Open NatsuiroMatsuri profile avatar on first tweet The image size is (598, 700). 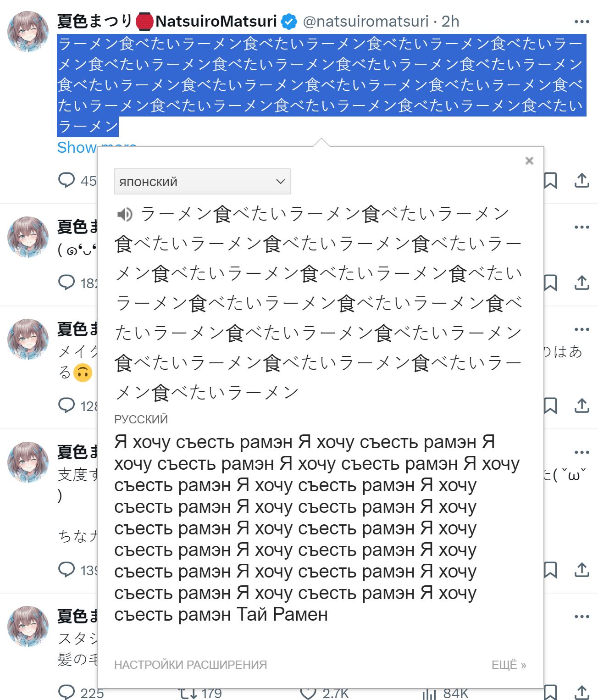[28, 32]
